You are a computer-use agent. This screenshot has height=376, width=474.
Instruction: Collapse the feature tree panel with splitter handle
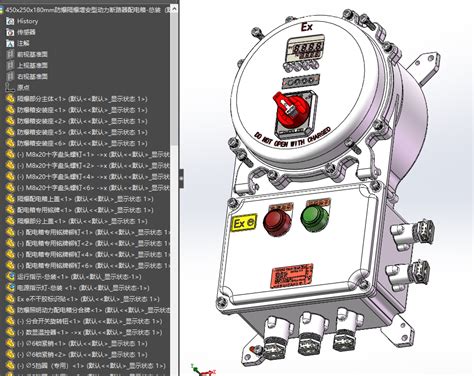[x=181, y=178]
